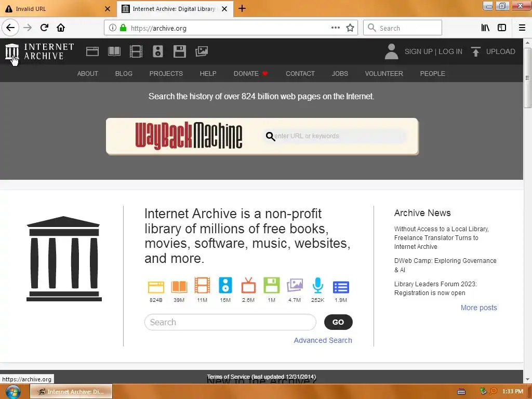Open the Audio speaker icon in top navigation

point(158,51)
